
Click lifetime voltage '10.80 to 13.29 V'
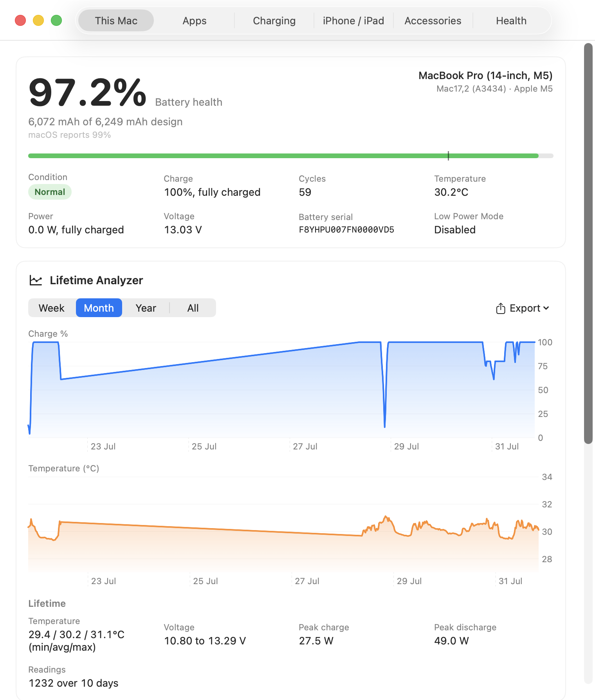(205, 641)
